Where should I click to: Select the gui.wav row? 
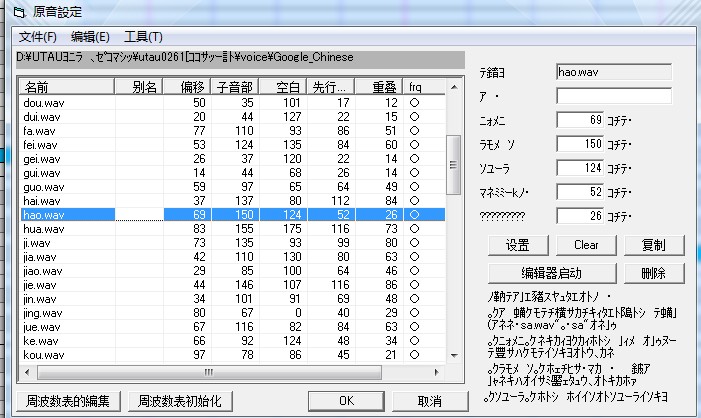(x=232, y=173)
